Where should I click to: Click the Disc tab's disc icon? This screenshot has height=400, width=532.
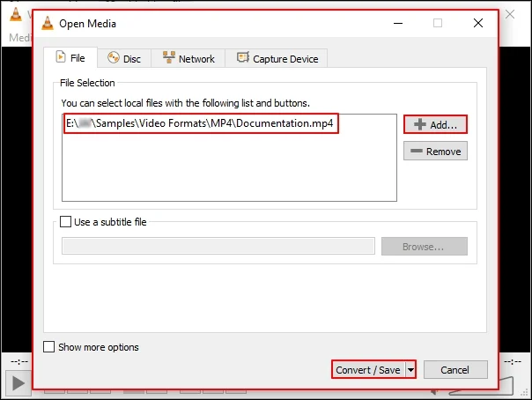(114, 58)
